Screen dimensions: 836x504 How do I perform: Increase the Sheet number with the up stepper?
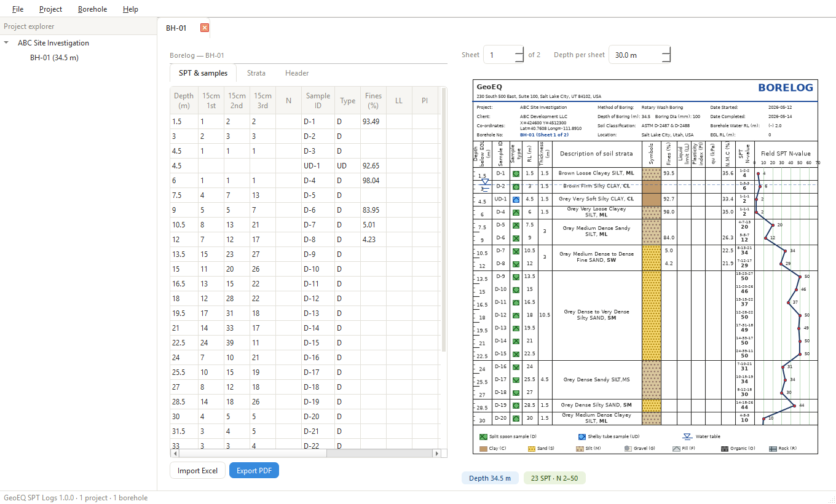pos(519,50)
